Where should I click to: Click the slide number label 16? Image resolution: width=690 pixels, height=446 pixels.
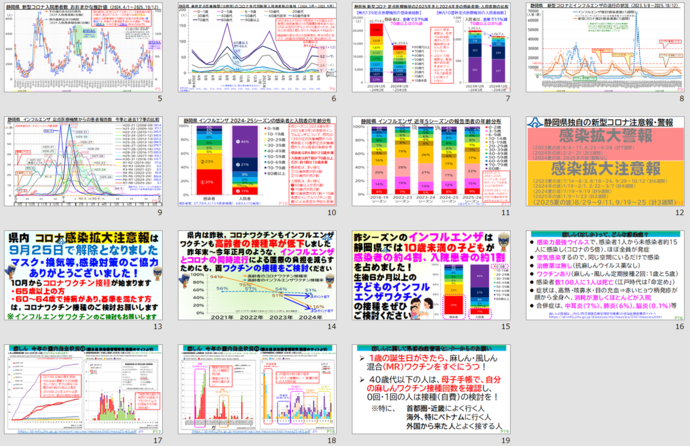[679, 325]
